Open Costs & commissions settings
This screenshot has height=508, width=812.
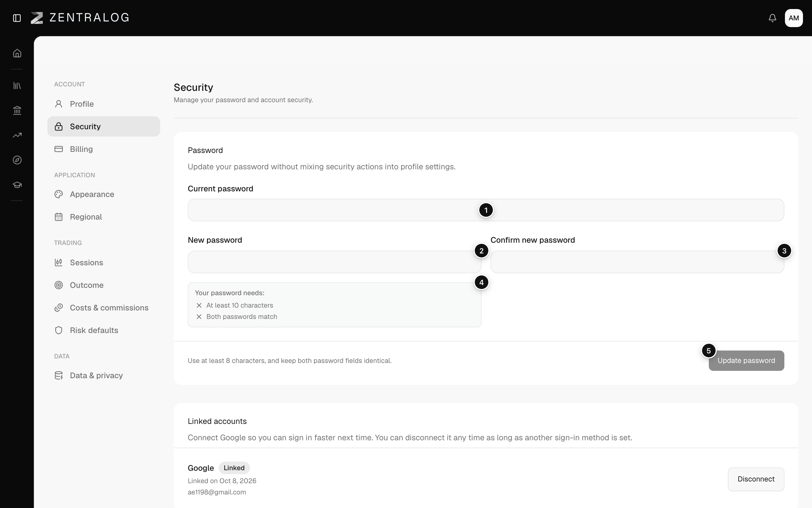(104, 307)
